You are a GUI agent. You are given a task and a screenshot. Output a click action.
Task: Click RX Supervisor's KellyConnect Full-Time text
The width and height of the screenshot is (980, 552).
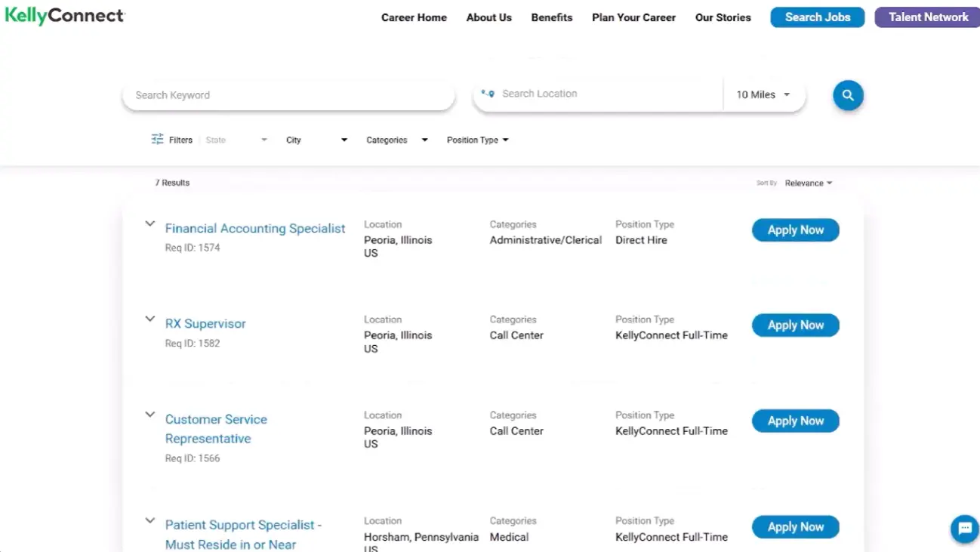pos(671,335)
